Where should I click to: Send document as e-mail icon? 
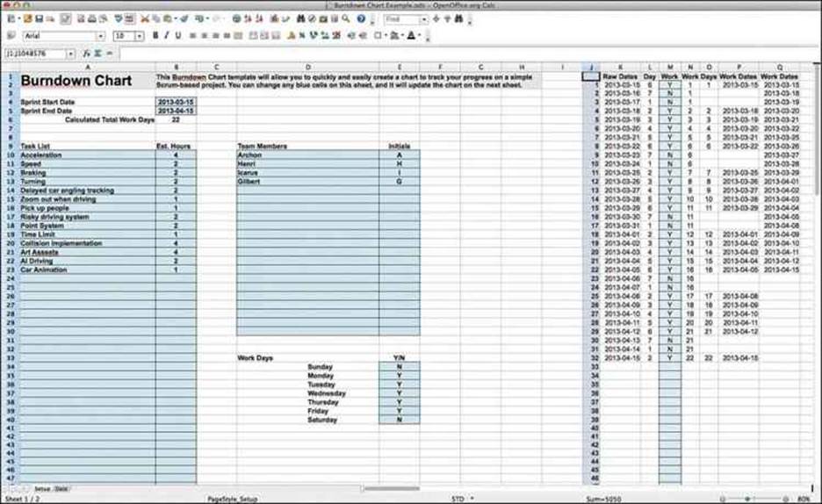pos(50,18)
